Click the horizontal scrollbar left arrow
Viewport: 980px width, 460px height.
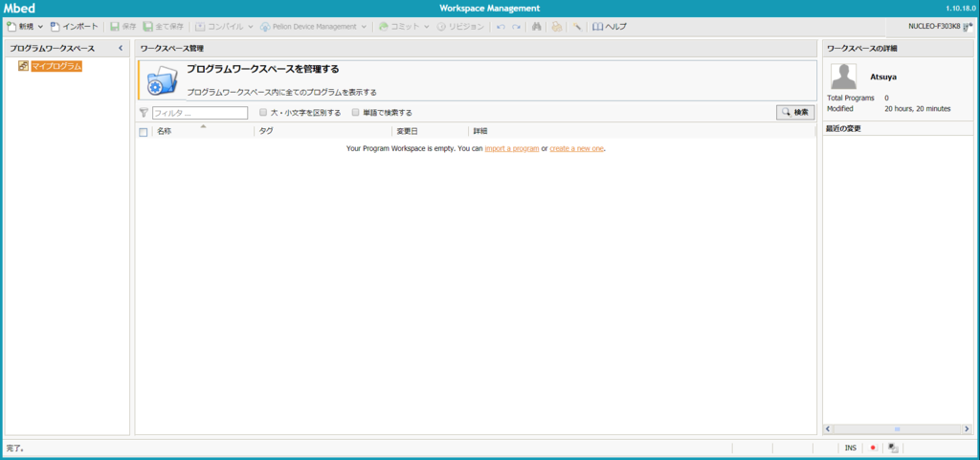pyautogui.click(x=828, y=429)
